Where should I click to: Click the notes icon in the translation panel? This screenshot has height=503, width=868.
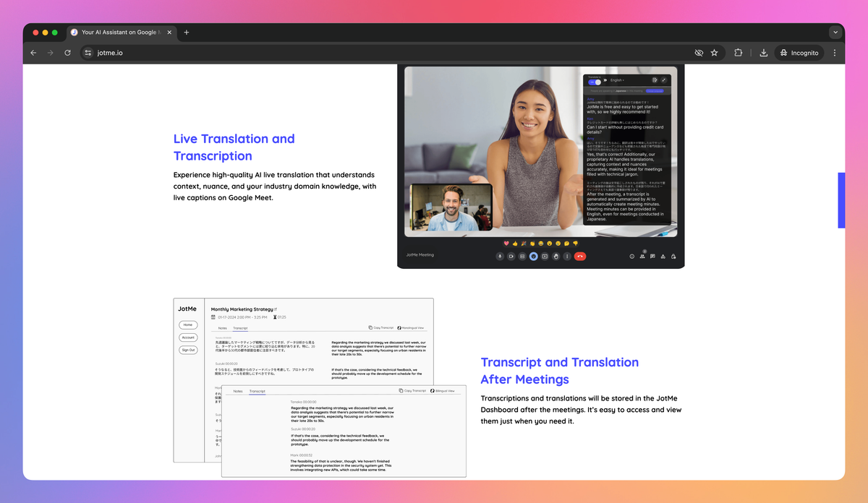(x=655, y=79)
